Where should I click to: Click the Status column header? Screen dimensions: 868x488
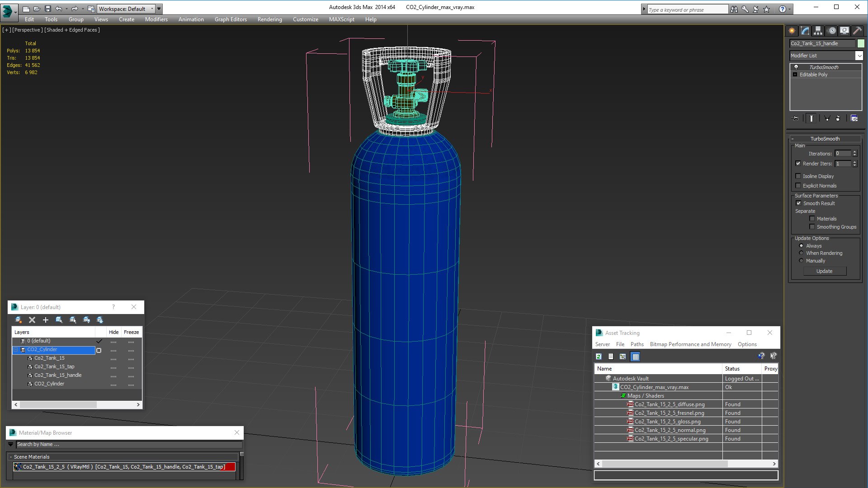742,369
